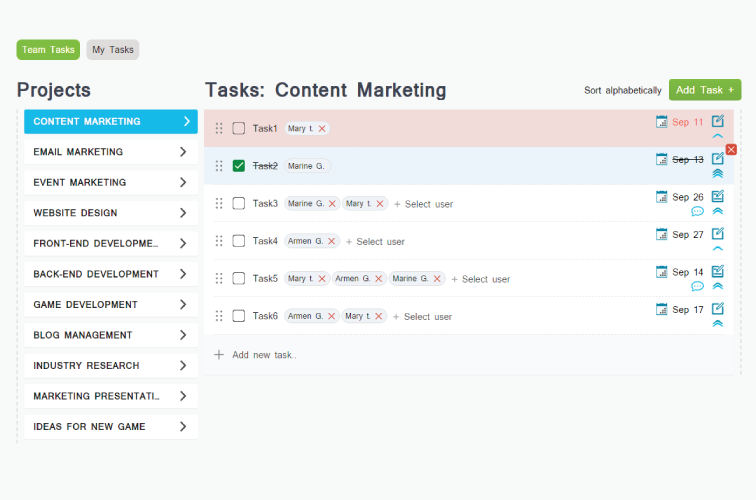Click the priority arrows icon on Task6
Viewport: 756px width, 500px height.
[x=717, y=324]
